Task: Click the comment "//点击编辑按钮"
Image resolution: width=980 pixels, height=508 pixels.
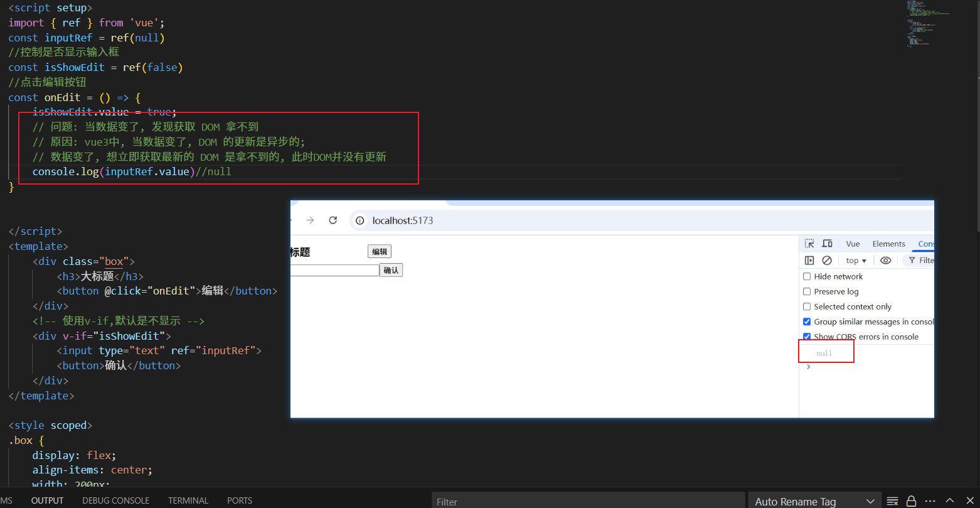Action: 47,82
